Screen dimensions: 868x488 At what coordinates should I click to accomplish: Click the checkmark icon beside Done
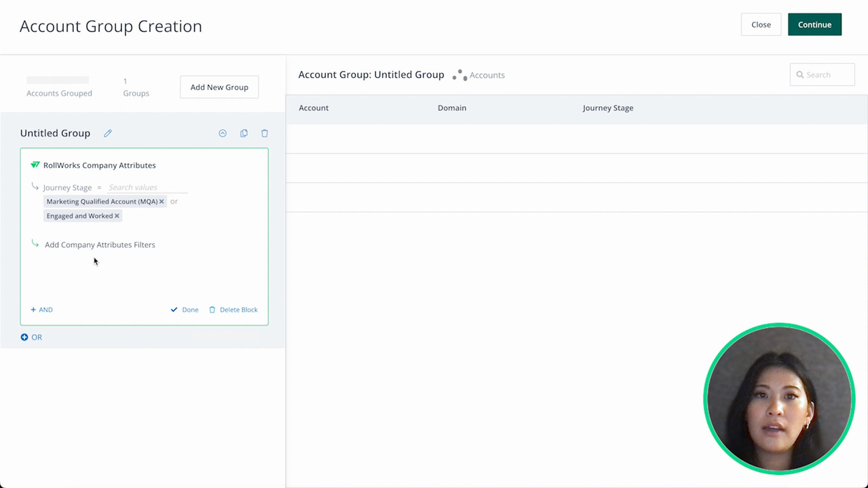click(174, 309)
